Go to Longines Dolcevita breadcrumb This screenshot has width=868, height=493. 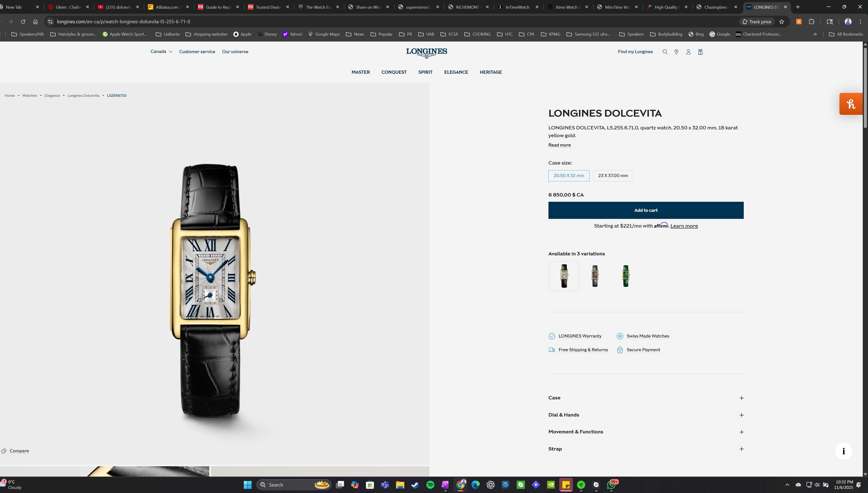tap(83, 95)
